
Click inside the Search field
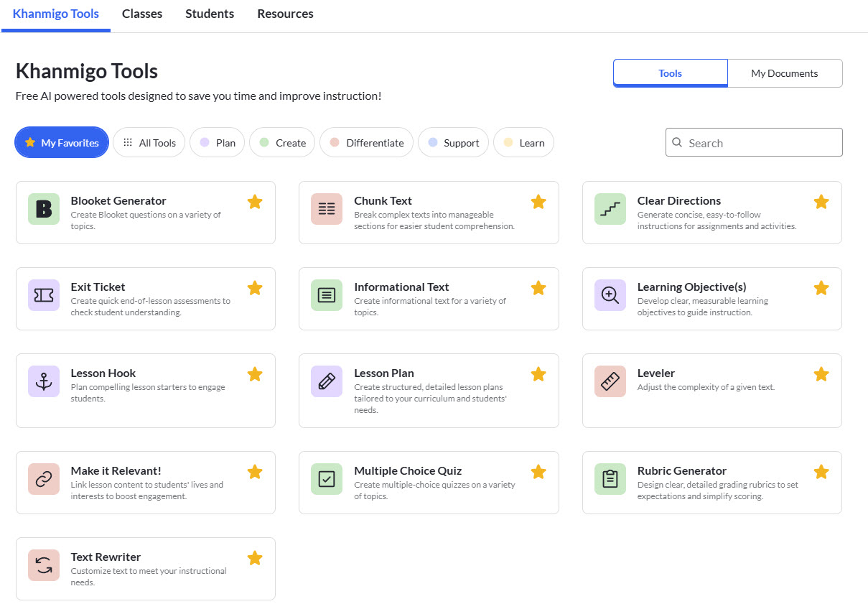(753, 142)
